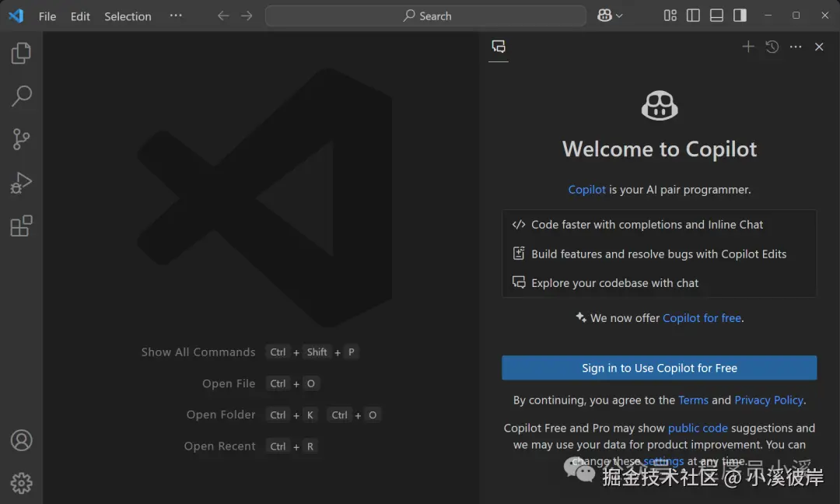Open the Extensions view
This screenshot has height=504, width=840.
click(22, 226)
